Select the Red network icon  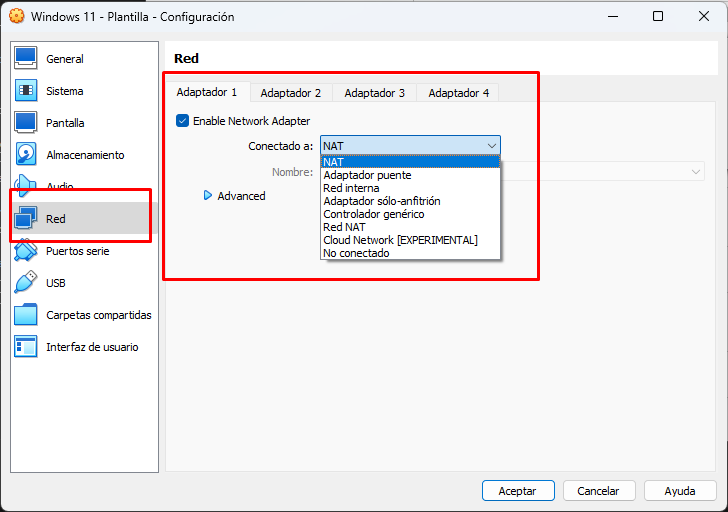click(26, 218)
